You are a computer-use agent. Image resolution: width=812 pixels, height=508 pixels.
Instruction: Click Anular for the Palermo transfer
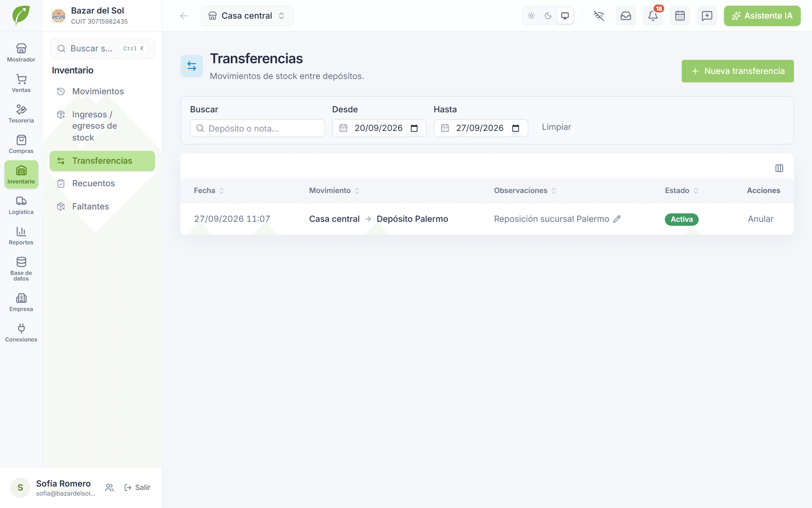[x=760, y=219]
